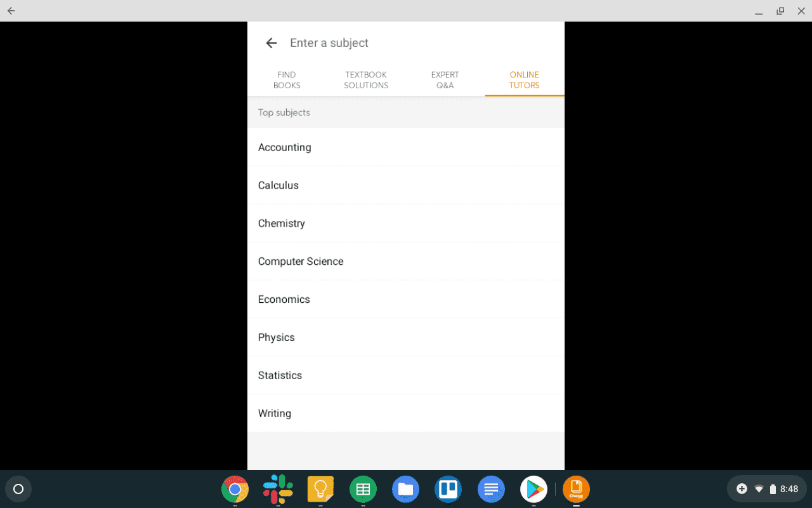Open the TEXTBOOK SOLUTIONS tab
Image resolution: width=812 pixels, height=508 pixels.
coord(366,80)
